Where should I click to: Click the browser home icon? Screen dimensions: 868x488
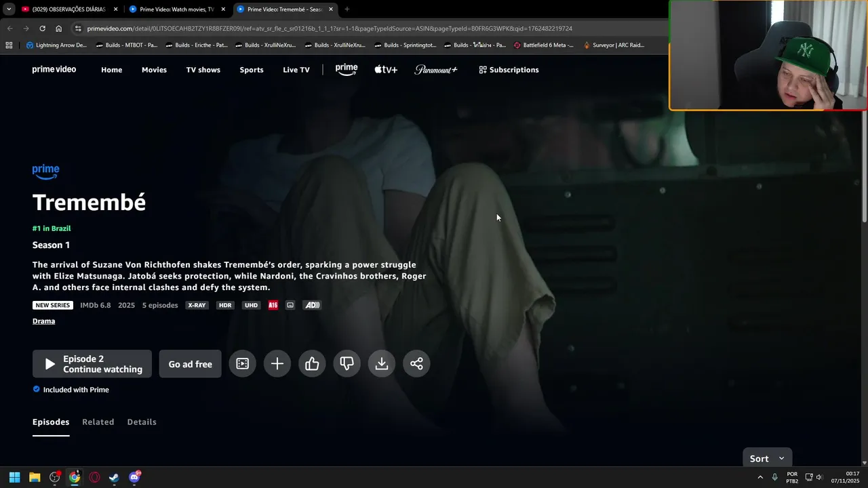(58, 28)
